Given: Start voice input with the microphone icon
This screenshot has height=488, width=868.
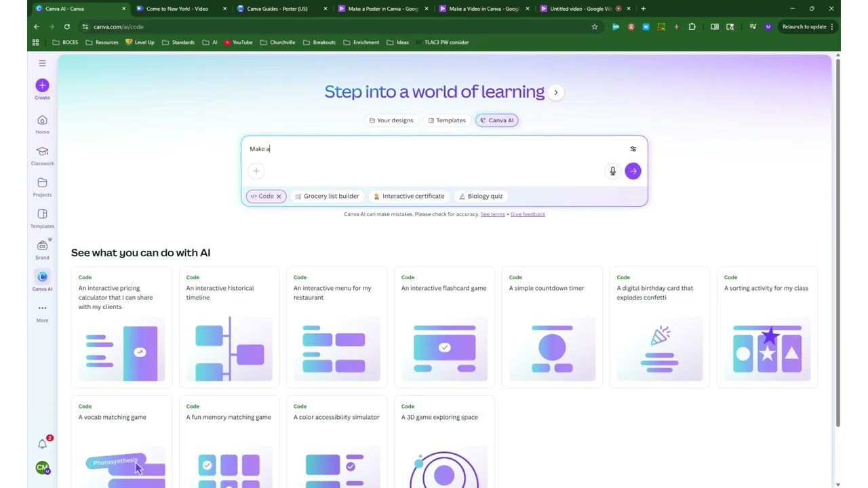Looking at the screenshot, I should coord(612,171).
